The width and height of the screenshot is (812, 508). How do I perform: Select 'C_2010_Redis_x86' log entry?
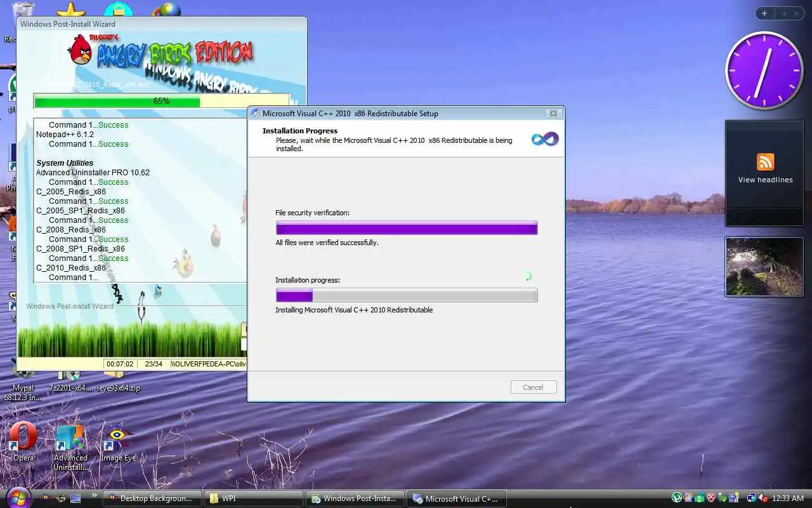(71, 268)
